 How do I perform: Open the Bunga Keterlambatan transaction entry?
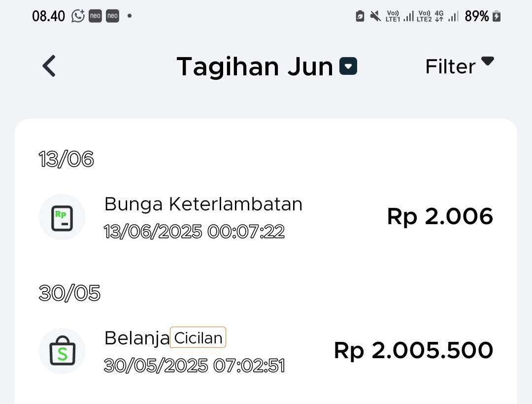point(266,217)
